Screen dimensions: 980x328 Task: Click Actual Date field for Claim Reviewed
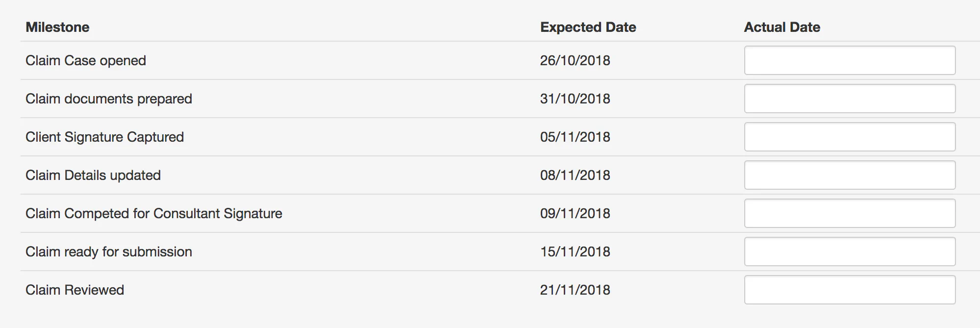(850, 290)
